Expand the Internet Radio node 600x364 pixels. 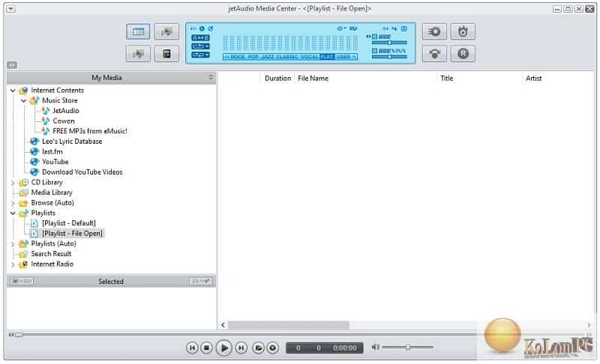[13, 264]
